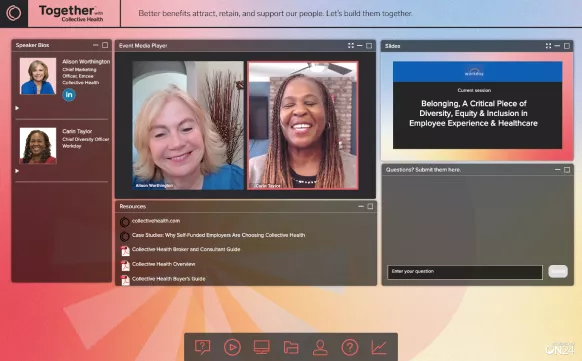Maximize the Event Media Player panel
The height and width of the screenshot is (361, 582).
369,46
